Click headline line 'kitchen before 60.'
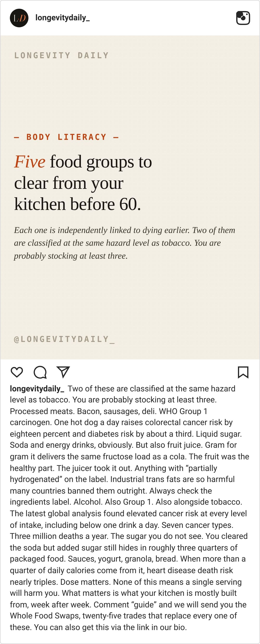The image size is (260, 644). pyautogui.click(x=77, y=204)
